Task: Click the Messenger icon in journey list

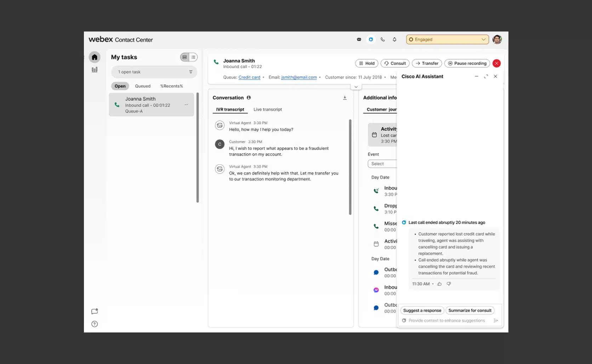Action: pos(376,290)
